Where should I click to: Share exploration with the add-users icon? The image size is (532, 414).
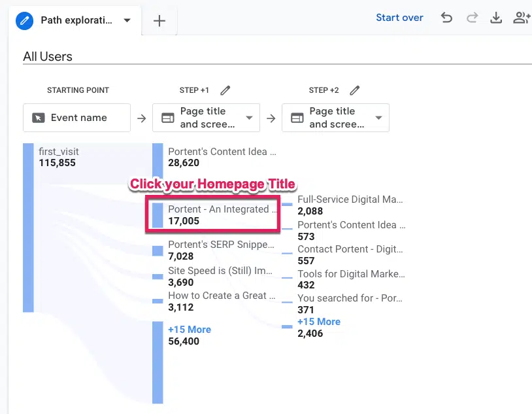522,17
